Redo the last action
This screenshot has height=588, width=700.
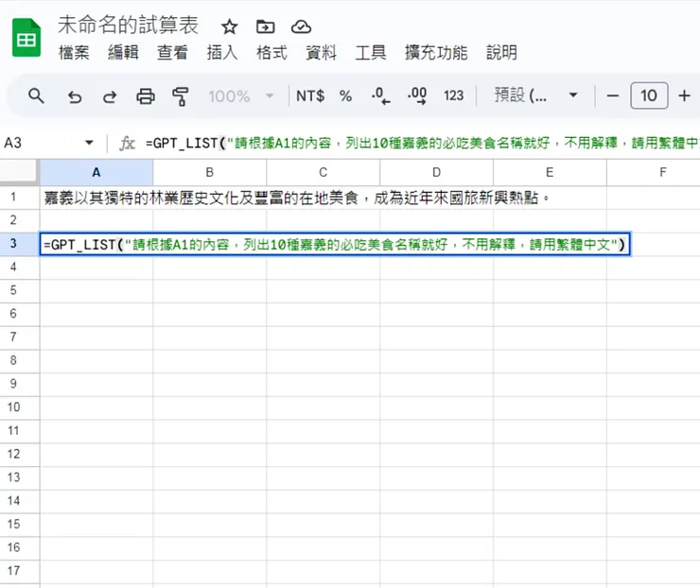tap(110, 96)
